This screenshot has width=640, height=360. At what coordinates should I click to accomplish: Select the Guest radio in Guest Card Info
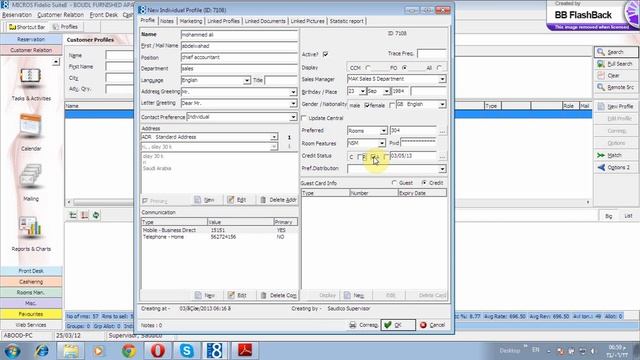point(394,183)
